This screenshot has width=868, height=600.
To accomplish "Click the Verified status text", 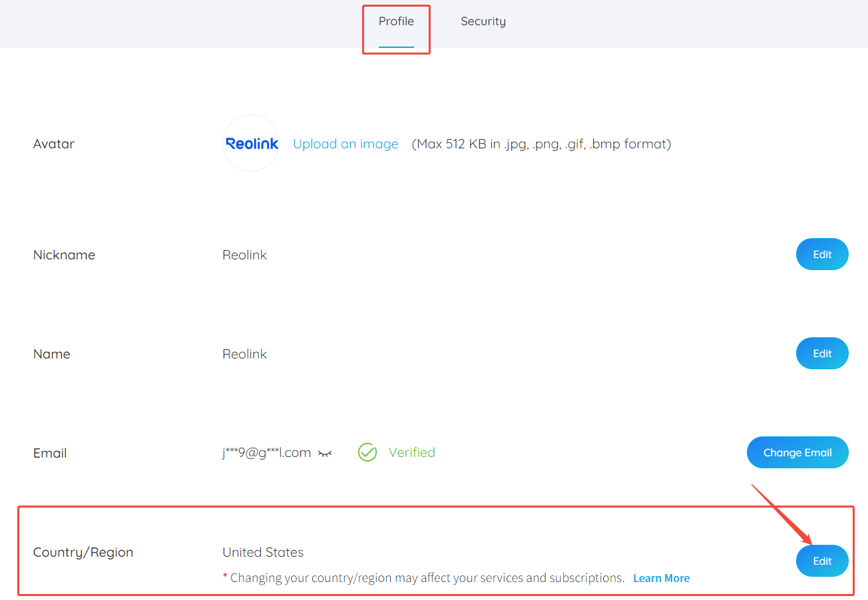I will [x=412, y=452].
